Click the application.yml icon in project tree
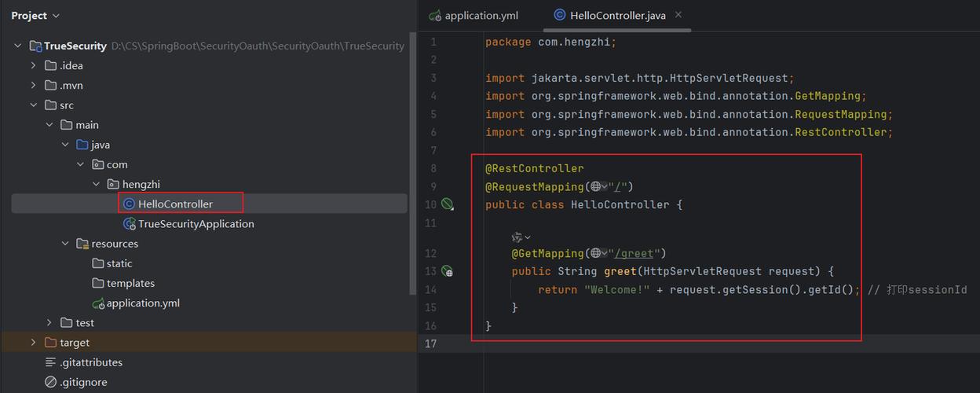The height and width of the screenshot is (393, 980). (x=98, y=303)
